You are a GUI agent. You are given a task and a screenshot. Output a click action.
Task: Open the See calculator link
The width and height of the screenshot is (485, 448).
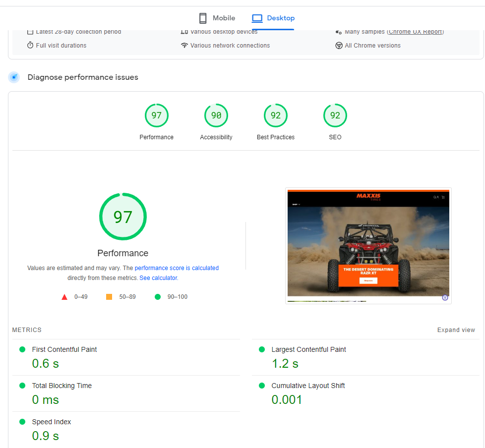(158, 278)
